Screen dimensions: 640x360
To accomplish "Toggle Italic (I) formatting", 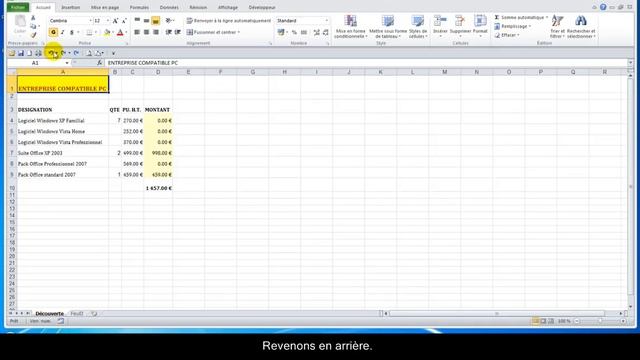I will point(62,32).
